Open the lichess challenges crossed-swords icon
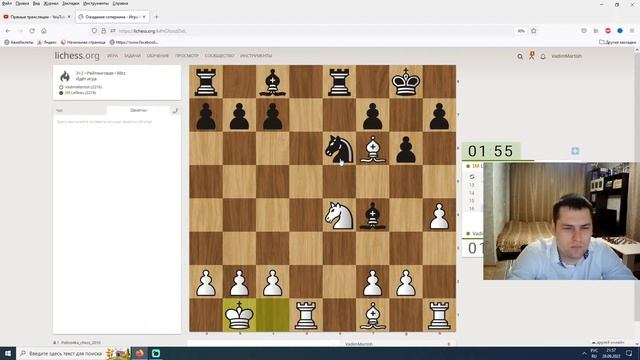The width and height of the screenshot is (640, 360). [x=531, y=56]
